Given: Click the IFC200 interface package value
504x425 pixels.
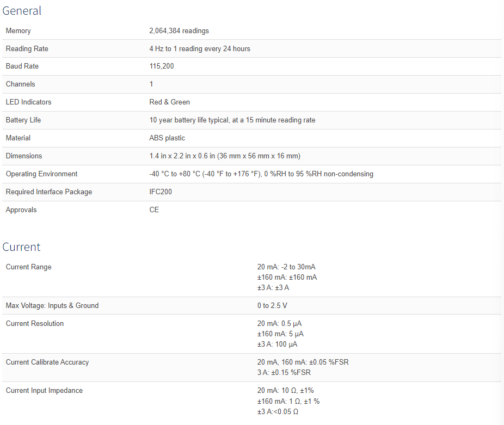Looking at the screenshot, I should 161,192.
